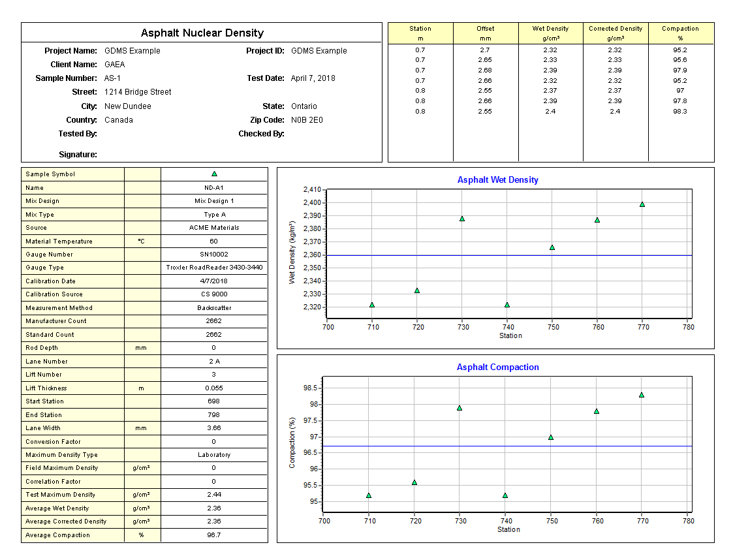Select the Corrected Density column header
The width and height of the screenshot is (733, 560).
(x=616, y=33)
